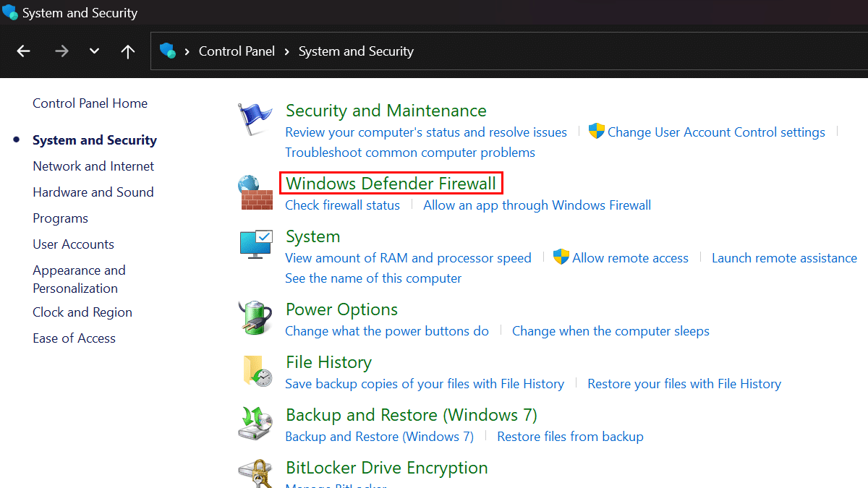The width and height of the screenshot is (868, 488).
Task: Click System and Security breadcrumb segment
Action: coord(356,51)
